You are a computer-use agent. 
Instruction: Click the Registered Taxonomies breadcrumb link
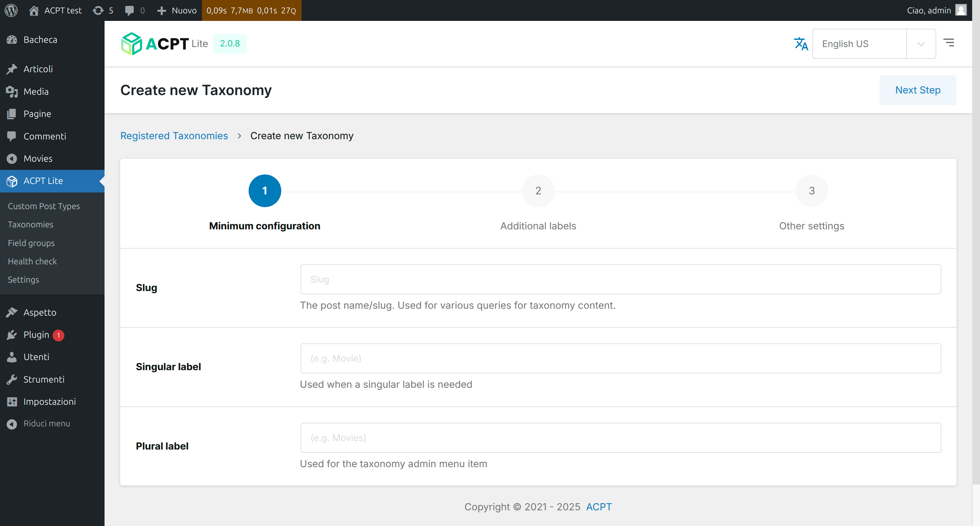[174, 136]
